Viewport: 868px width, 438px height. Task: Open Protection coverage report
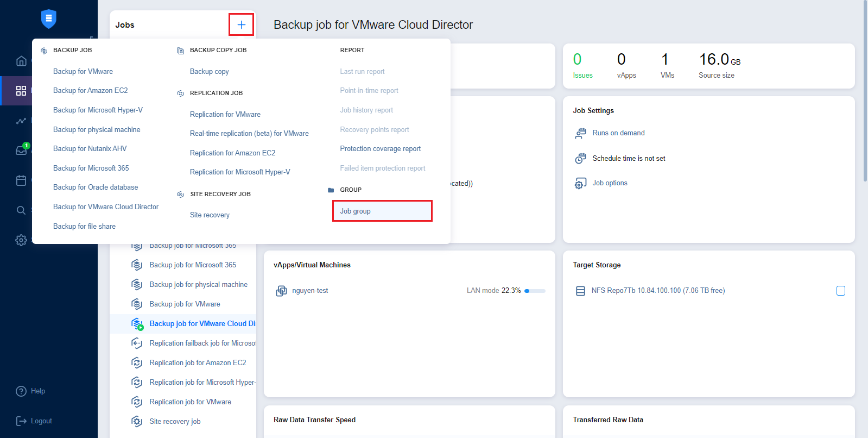tap(380, 149)
